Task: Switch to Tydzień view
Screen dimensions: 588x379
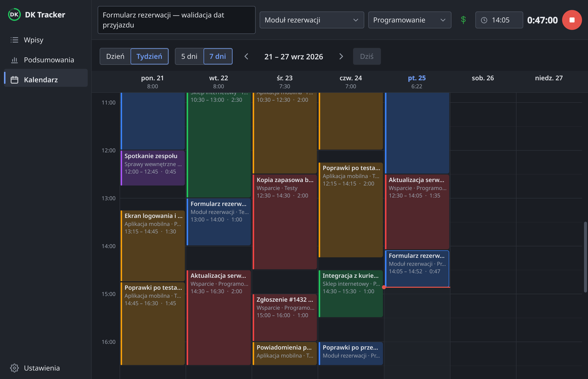Action: coord(149,56)
